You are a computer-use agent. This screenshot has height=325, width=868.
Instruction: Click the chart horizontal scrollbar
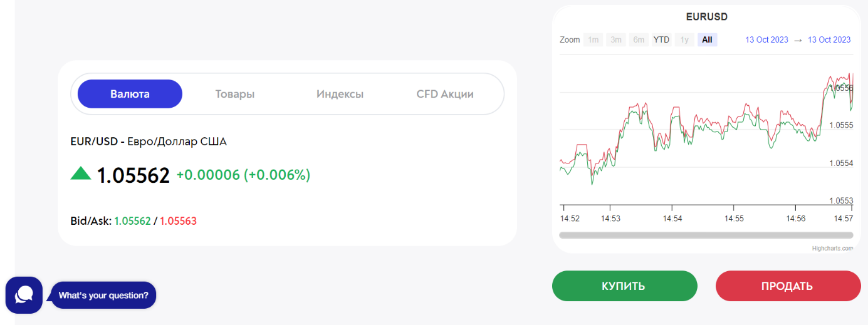coord(706,235)
